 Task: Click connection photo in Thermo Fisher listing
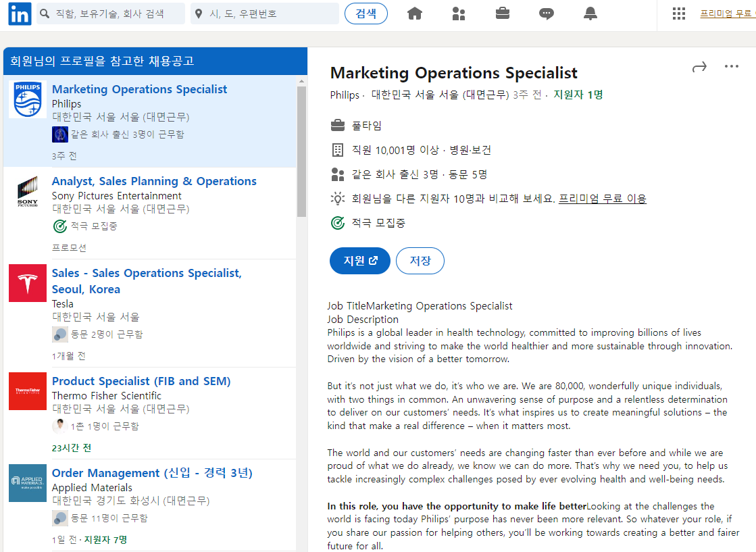[x=59, y=426]
